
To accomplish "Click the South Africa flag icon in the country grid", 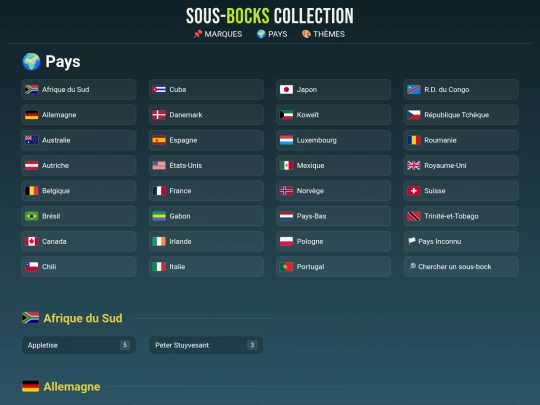I will pos(31,90).
